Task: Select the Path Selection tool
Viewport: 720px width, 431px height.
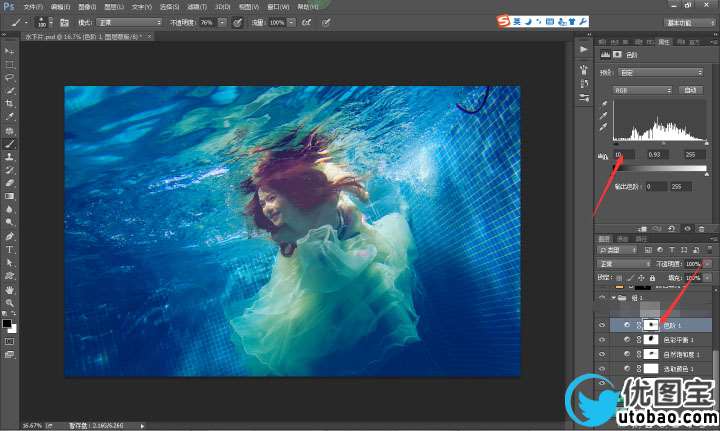Action: click(x=9, y=263)
